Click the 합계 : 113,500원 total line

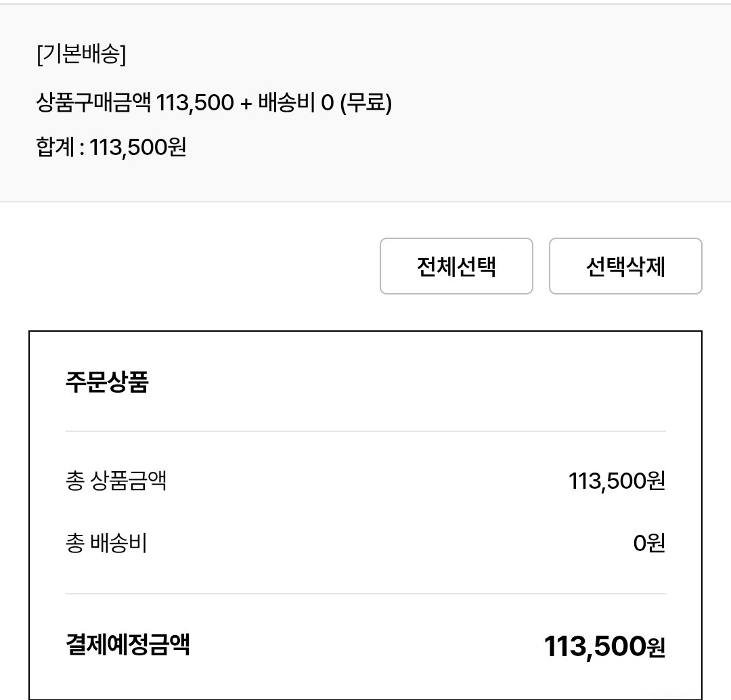[111, 148]
